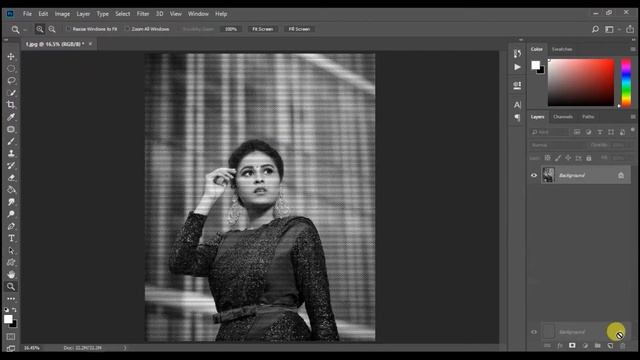The width and height of the screenshot is (640, 360).
Task: Select the Eyedropper tool
Action: point(11,117)
